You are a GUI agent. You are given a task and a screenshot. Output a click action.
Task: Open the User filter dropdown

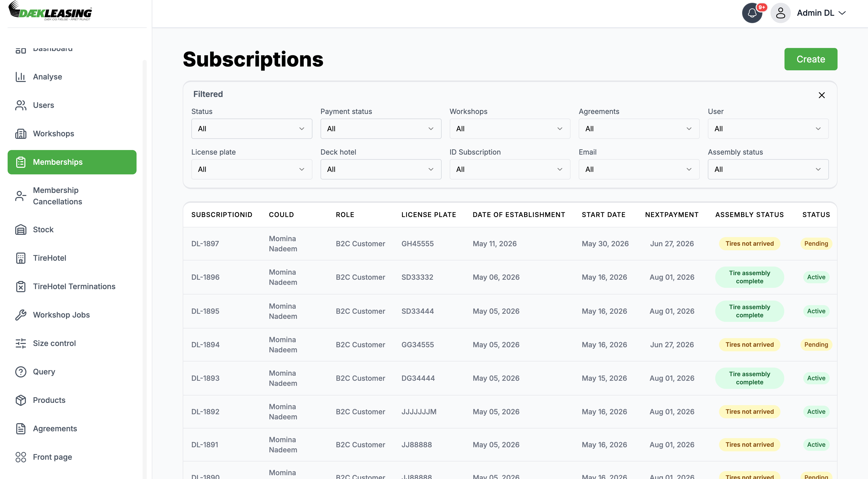(x=768, y=129)
